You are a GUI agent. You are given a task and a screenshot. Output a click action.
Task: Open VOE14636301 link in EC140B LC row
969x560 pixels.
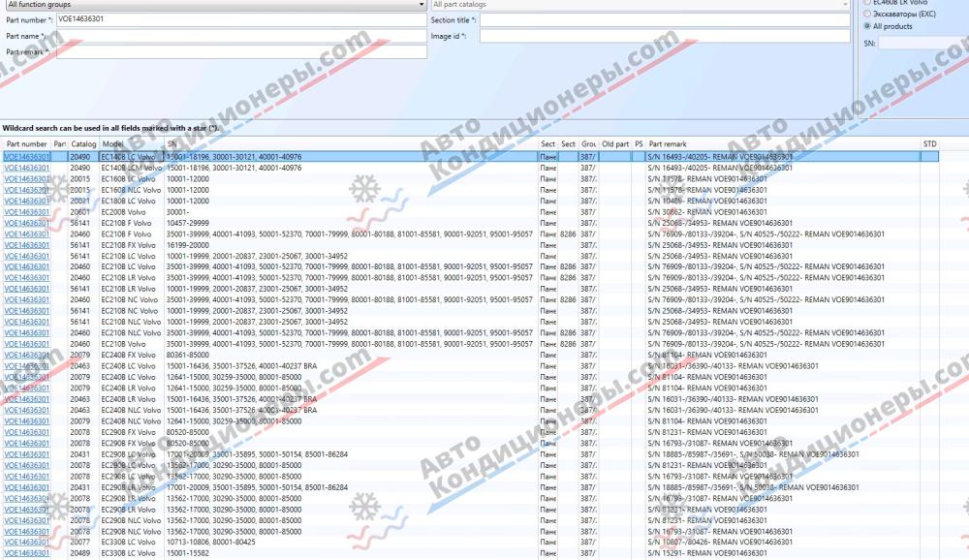pos(27,157)
